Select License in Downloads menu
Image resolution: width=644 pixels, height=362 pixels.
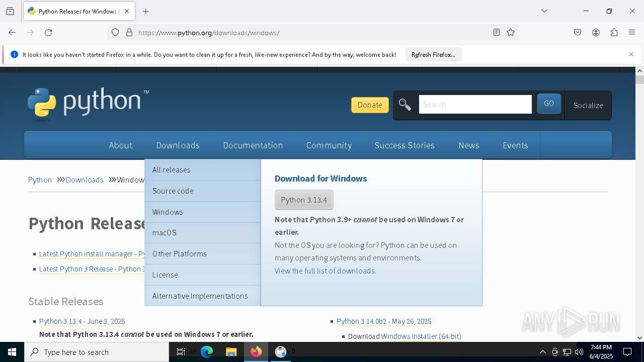coord(202,275)
